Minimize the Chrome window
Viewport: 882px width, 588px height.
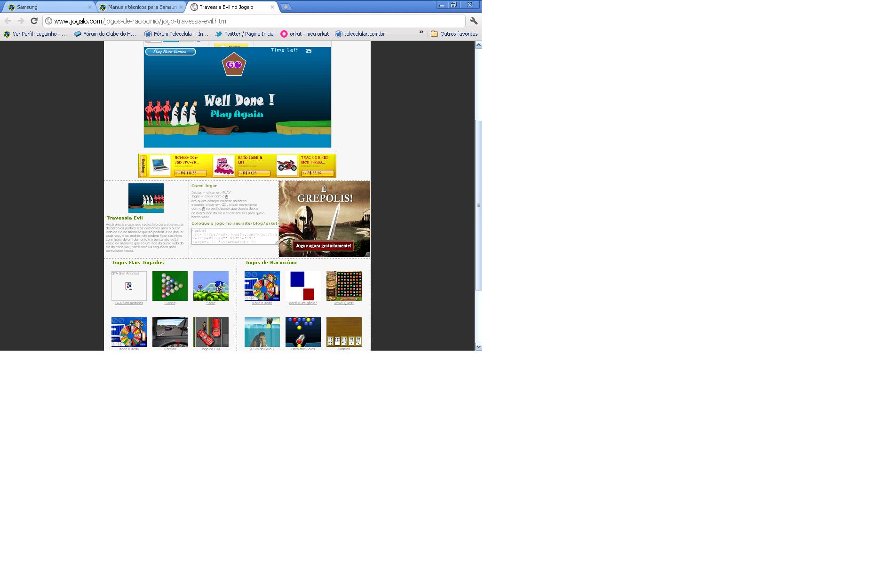pos(442,5)
